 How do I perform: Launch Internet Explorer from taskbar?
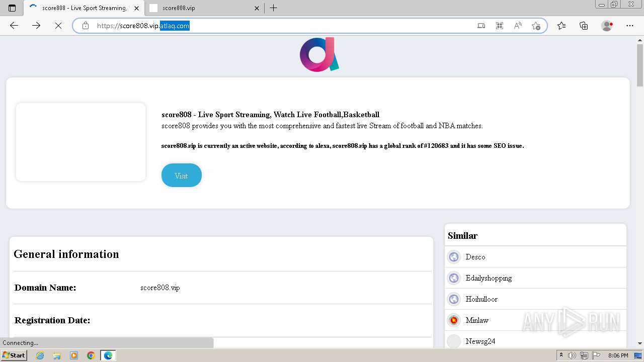tap(40, 355)
